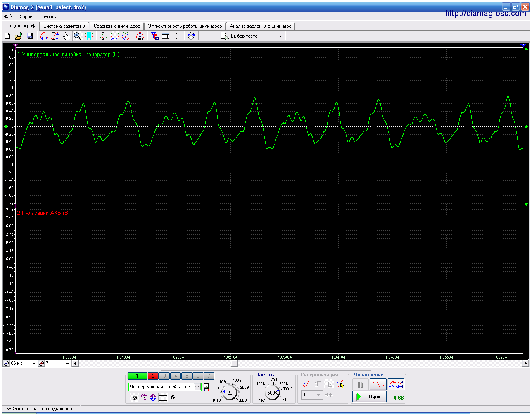Adjust the 500K frequency knob
532x414 pixels.
[272, 393]
